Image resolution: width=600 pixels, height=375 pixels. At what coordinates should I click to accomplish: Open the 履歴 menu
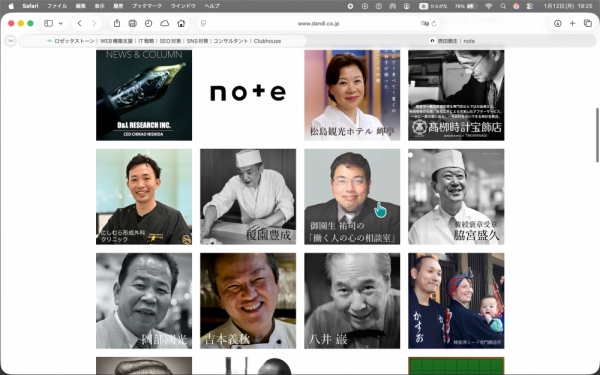point(118,6)
